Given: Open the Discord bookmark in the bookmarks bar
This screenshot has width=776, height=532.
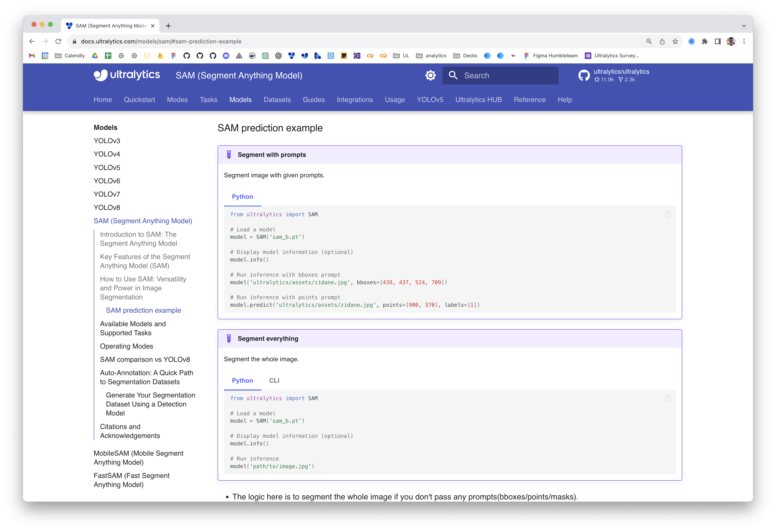Looking at the screenshot, I should point(226,56).
